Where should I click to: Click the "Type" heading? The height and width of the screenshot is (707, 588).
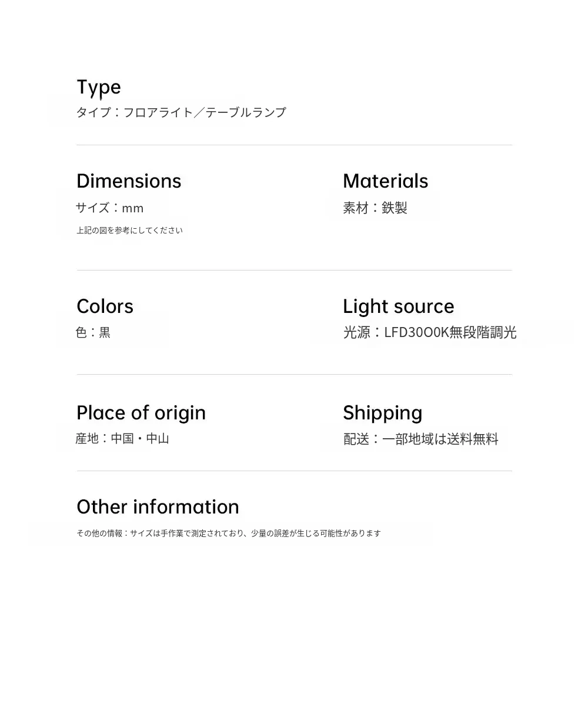pos(99,87)
